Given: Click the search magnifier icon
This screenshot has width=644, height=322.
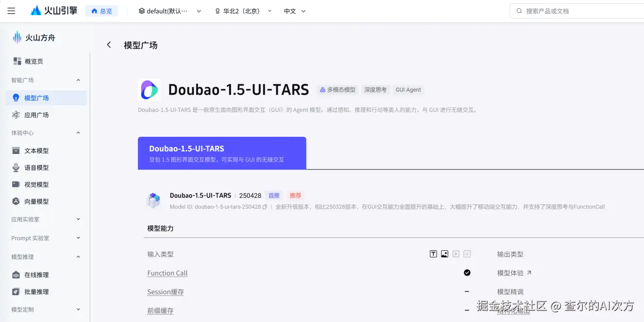Looking at the screenshot, I should pyautogui.click(x=519, y=11).
